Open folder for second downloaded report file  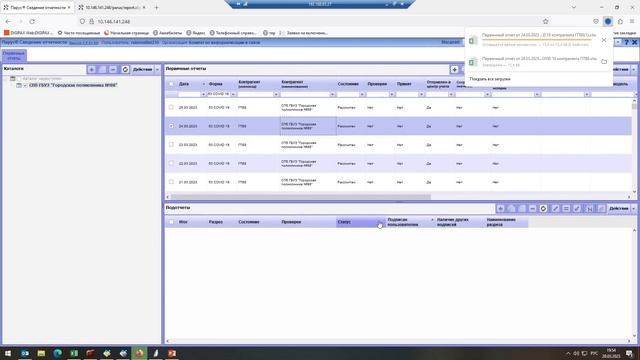pyautogui.click(x=604, y=61)
